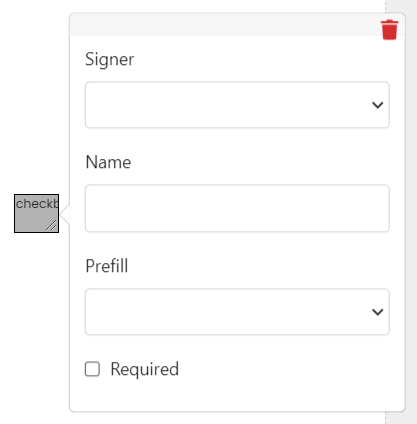
Task: Open the Signer dropdown
Action: pyautogui.click(x=237, y=105)
